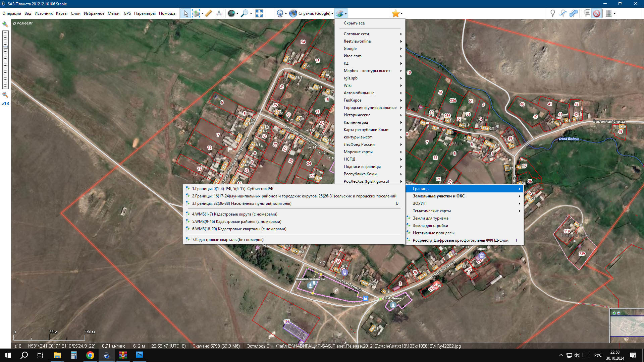Toggle full screen map view icon
Viewport: 644px width, 362px height.
pos(259,13)
